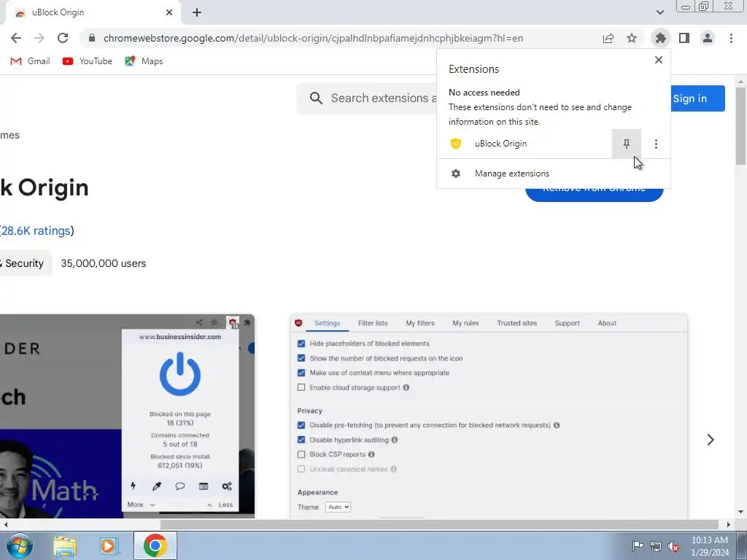The width and height of the screenshot is (747, 560).
Task: Click the logger list icon in popup
Action: (x=204, y=486)
